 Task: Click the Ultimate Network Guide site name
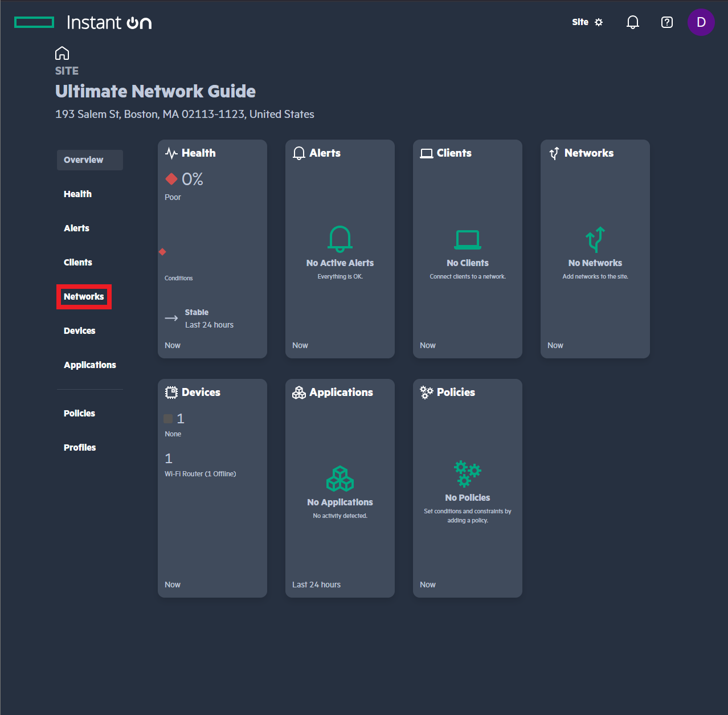point(156,91)
